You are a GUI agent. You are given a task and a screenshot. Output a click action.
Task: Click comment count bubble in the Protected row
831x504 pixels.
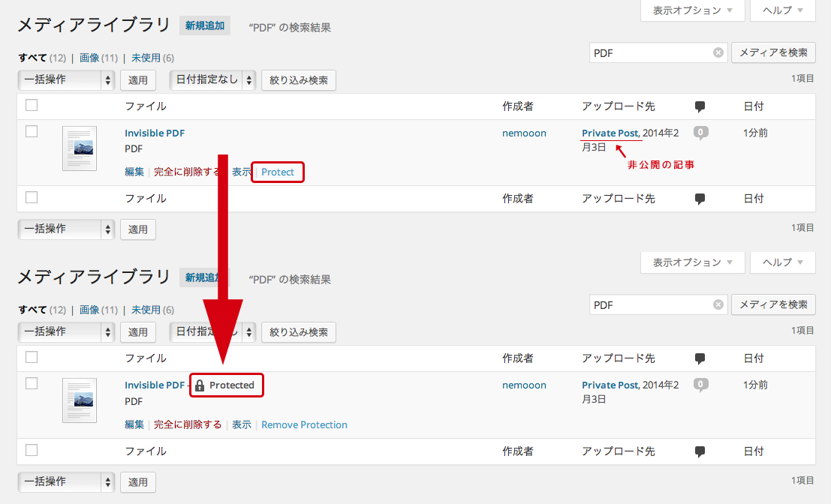[x=700, y=384]
